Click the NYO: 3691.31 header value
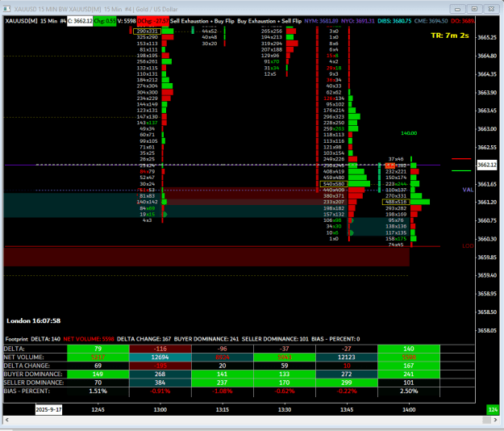504x431 pixels. [x=358, y=21]
